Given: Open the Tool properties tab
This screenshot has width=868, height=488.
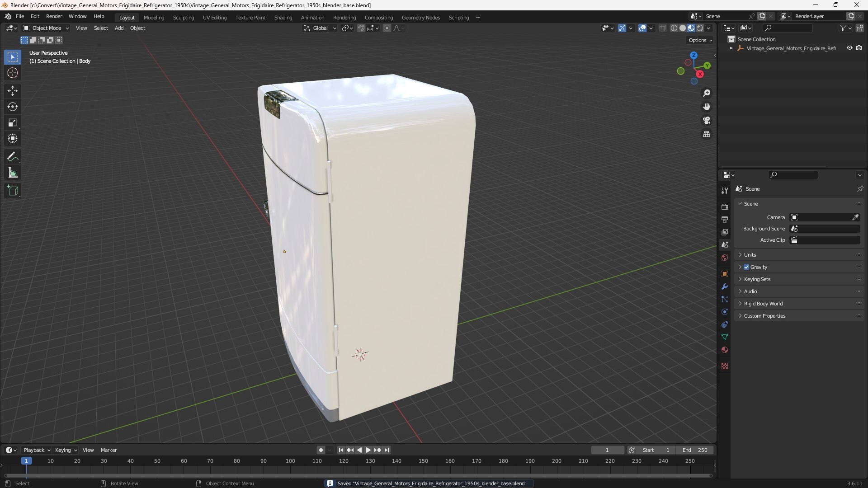Looking at the screenshot, I should pyautogui.click(x=725, y=191).
